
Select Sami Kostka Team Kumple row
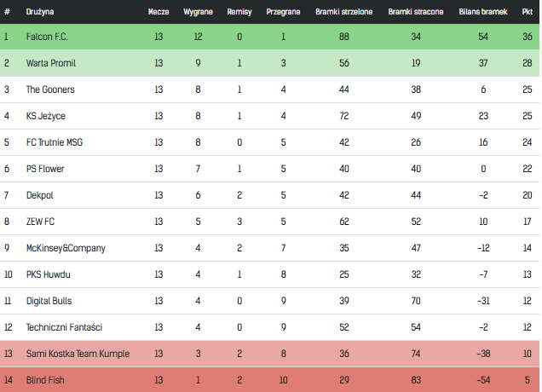269,354
